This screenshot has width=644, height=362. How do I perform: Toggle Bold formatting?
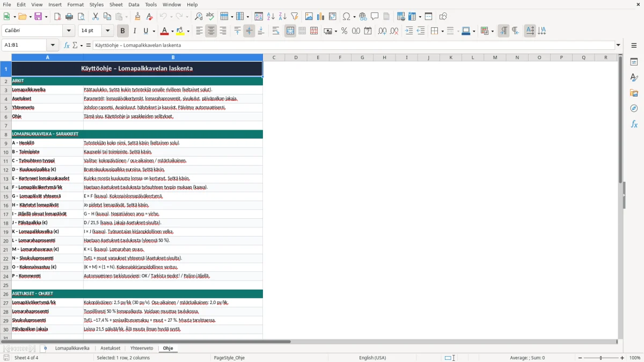(x=122, y=31)
